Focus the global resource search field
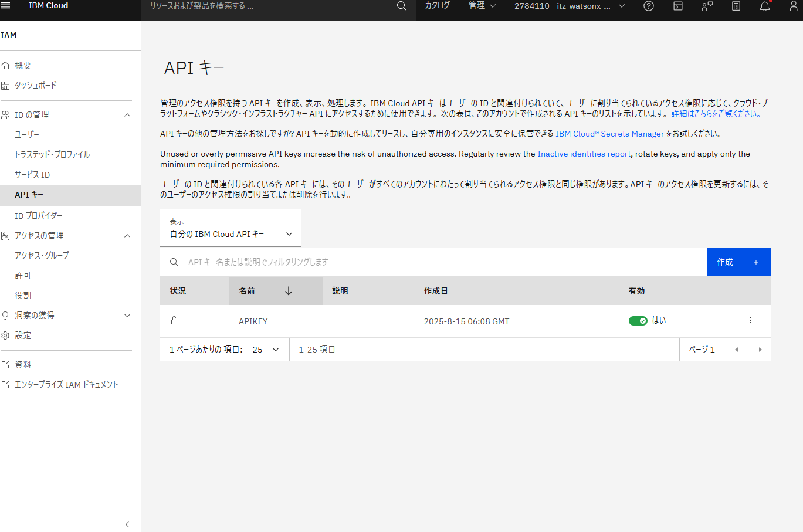This screenshot has height=532, width=803. point(270,6)
